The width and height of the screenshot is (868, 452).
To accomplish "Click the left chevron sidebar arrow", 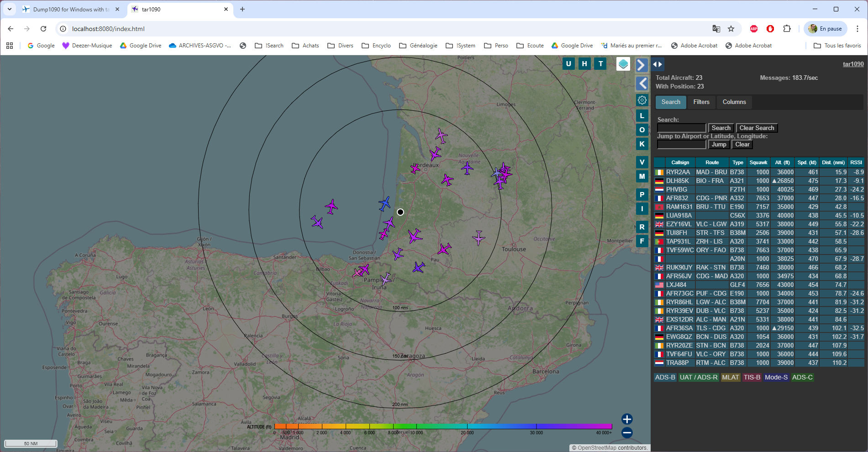I will [x=642, y=83].
